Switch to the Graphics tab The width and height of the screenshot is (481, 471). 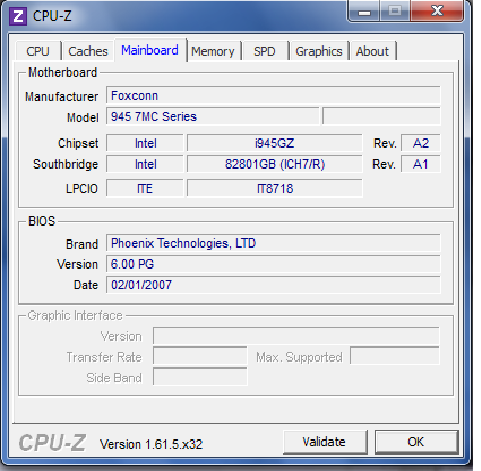click(319, 51)
